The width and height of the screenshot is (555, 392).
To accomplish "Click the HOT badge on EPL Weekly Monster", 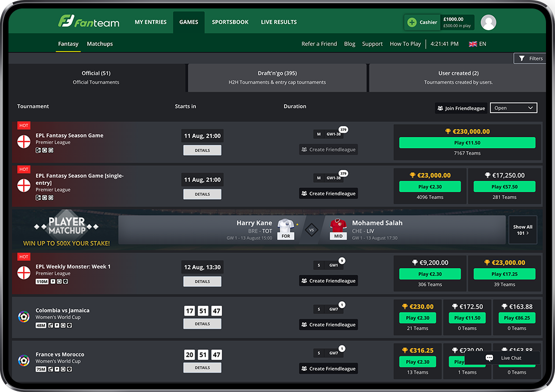I will [x=24, y=257].
